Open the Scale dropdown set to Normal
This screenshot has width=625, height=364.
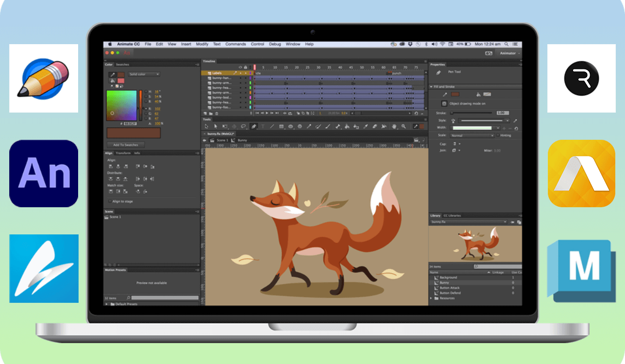coord(473,136)
